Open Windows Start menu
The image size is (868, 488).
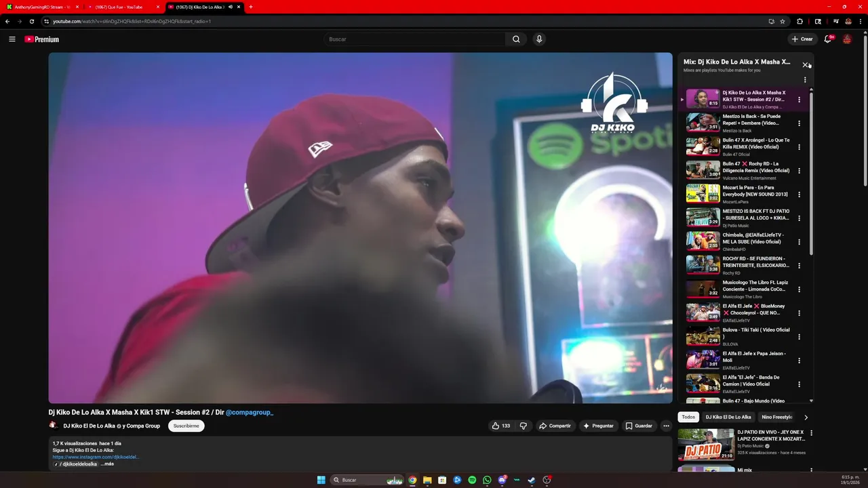[x=321, y=480]
